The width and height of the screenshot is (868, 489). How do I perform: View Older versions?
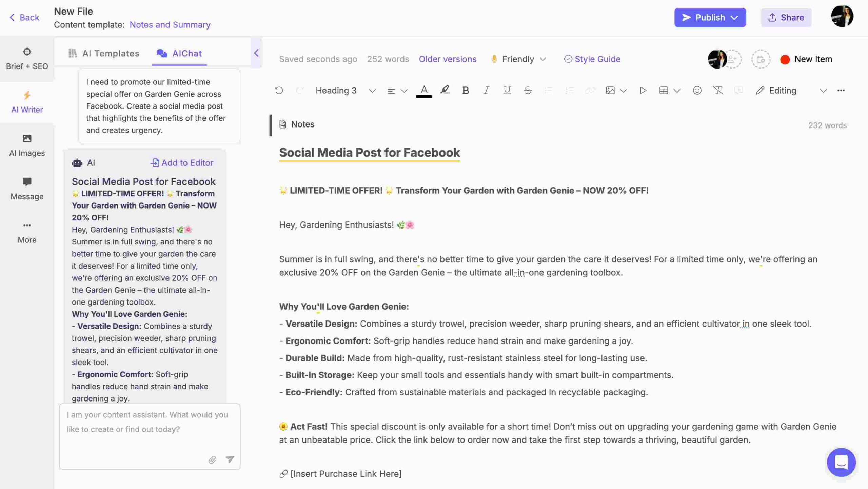click(448, 59)
